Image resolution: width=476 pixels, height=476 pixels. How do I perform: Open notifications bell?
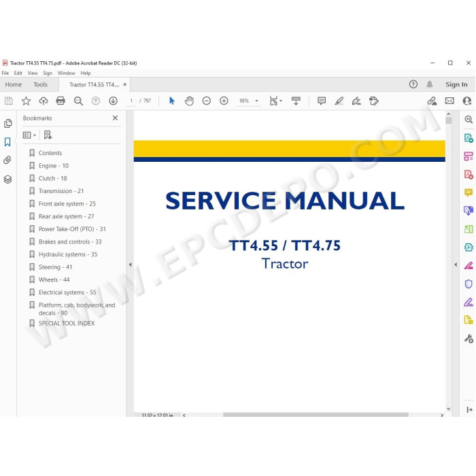[x=430, y=84]
